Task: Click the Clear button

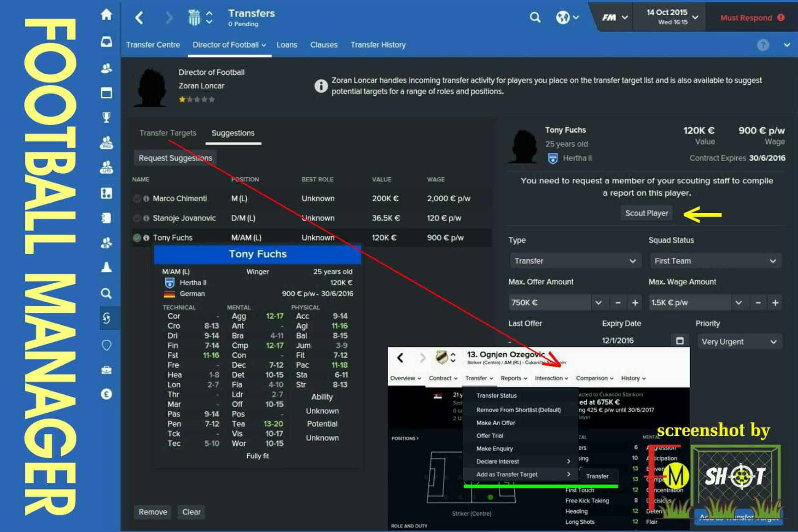Action: pos(191,512)
